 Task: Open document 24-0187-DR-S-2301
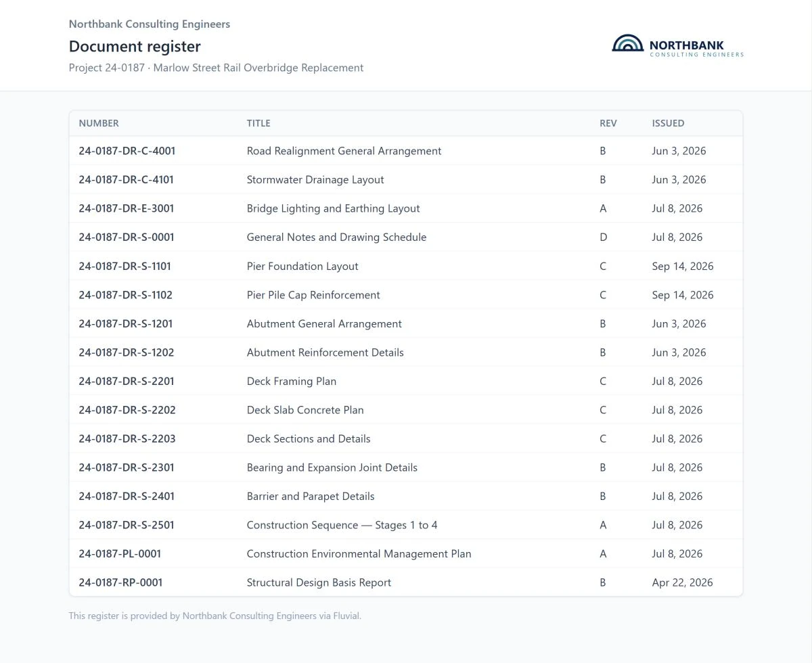tap(127, 467)
